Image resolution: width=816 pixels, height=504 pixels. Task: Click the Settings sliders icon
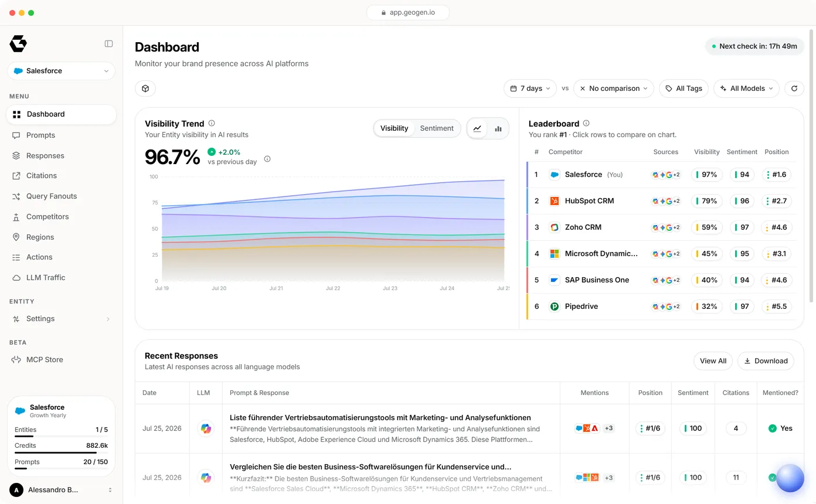tap(16, 319)
